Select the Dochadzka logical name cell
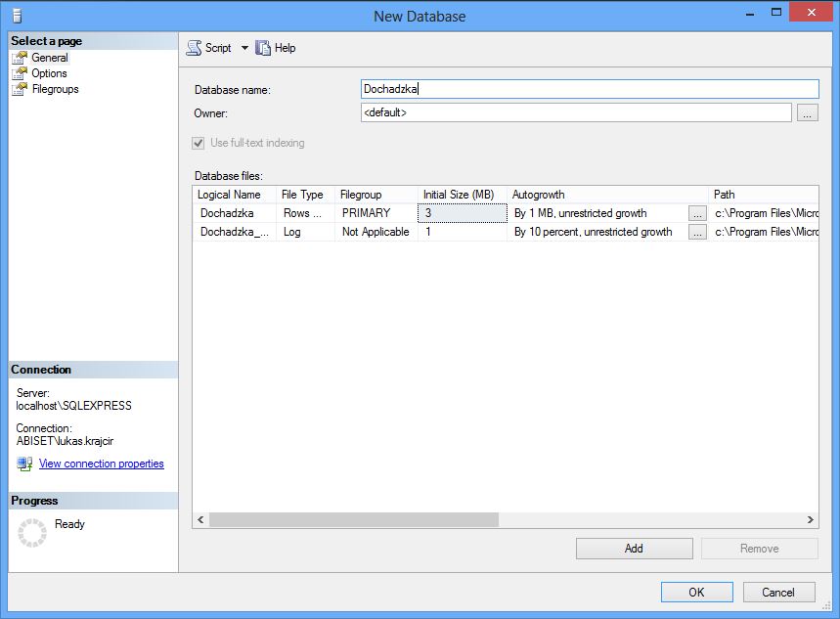Screen dimensions: 840x619 [x=234, y=213]
